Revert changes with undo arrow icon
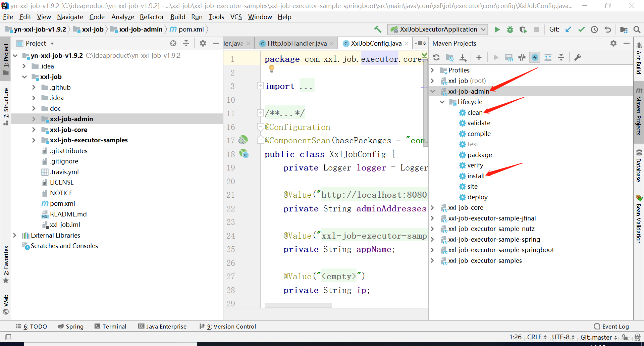This screenshot has width=644, height=346. point(608,30)
